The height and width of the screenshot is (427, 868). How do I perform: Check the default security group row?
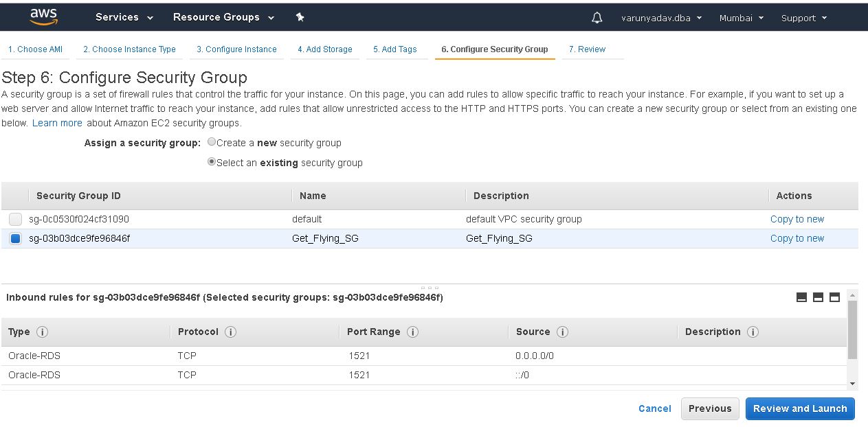pos(15,219)
